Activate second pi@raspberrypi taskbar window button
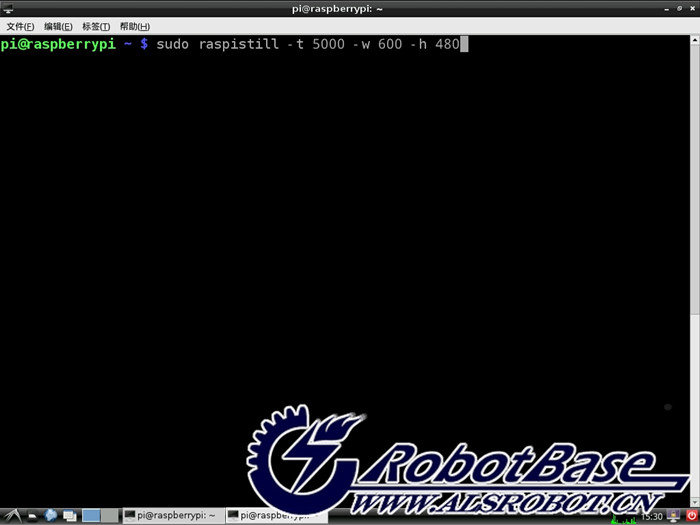The image size is (700, 525). [x=276, y=516]
